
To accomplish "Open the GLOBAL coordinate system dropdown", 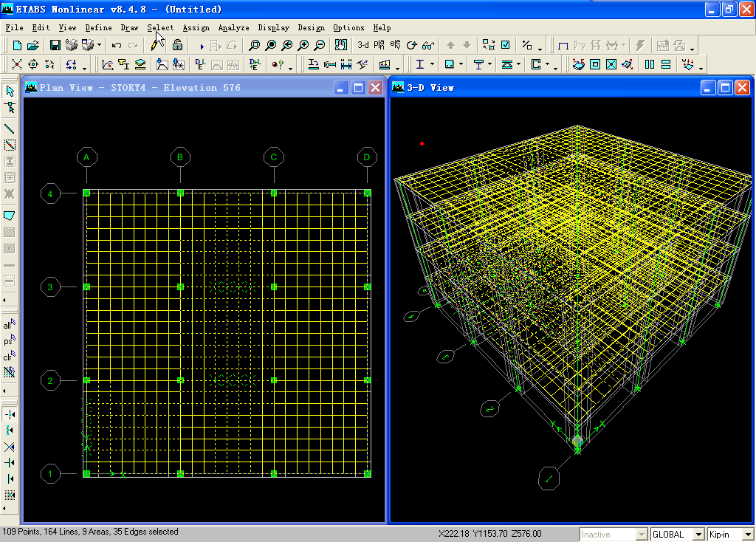I will [698, 535].
